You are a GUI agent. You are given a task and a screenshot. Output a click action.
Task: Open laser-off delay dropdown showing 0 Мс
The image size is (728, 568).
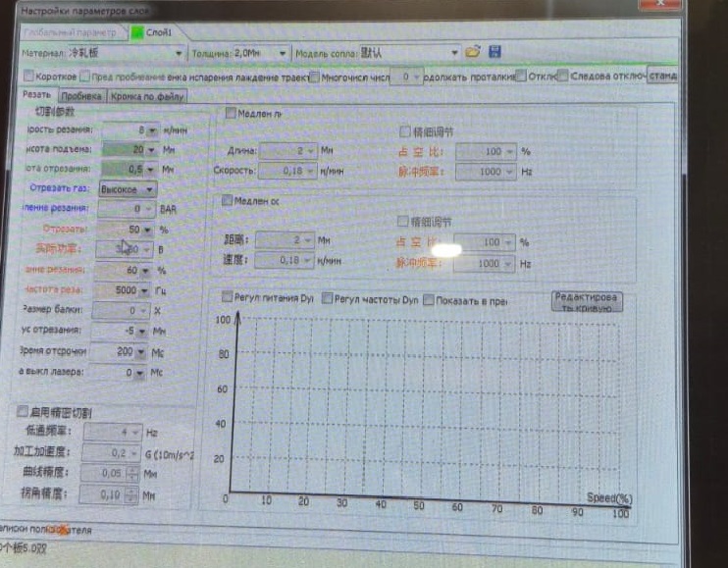pyautogui.click(x=139, y=373)
